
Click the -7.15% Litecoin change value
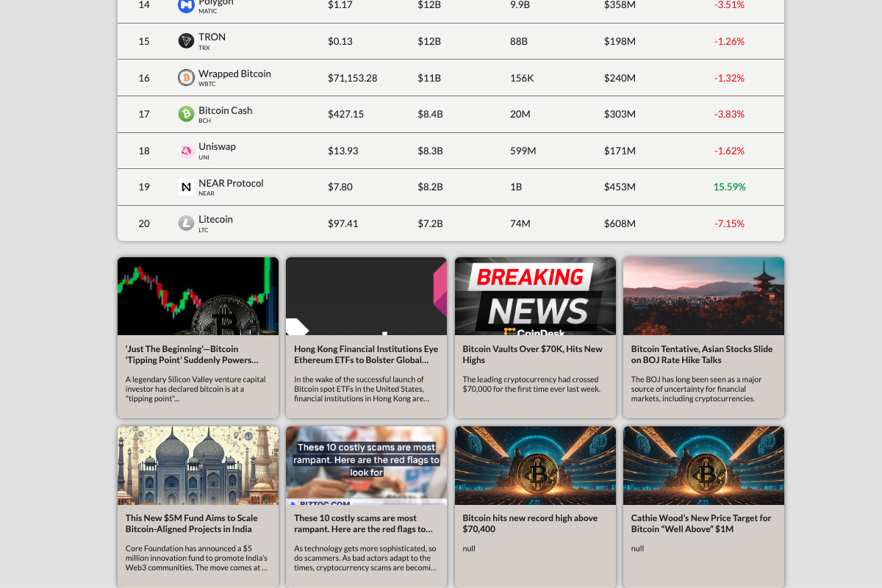[729, 223]
